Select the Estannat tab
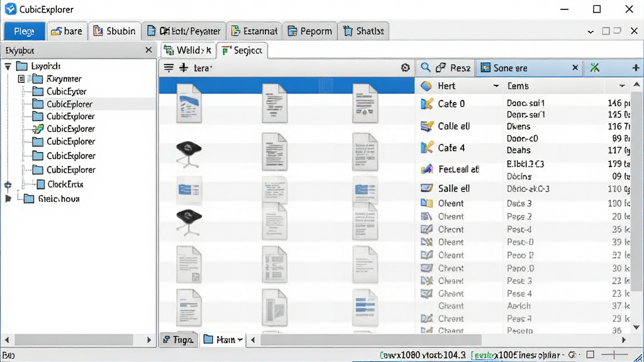Viewport: 644px width, 362px height. (254, 31)
